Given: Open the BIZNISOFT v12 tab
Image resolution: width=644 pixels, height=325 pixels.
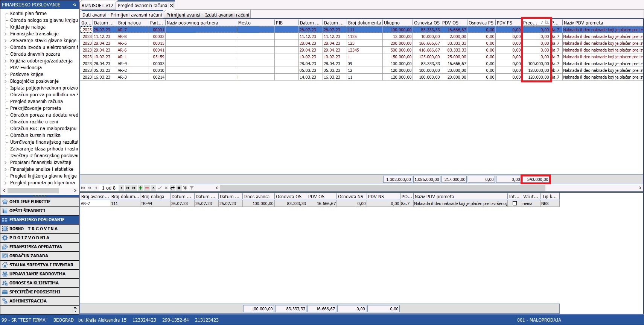Looking at the screenshot, I should pyautogui.click(x=97, y=5).
